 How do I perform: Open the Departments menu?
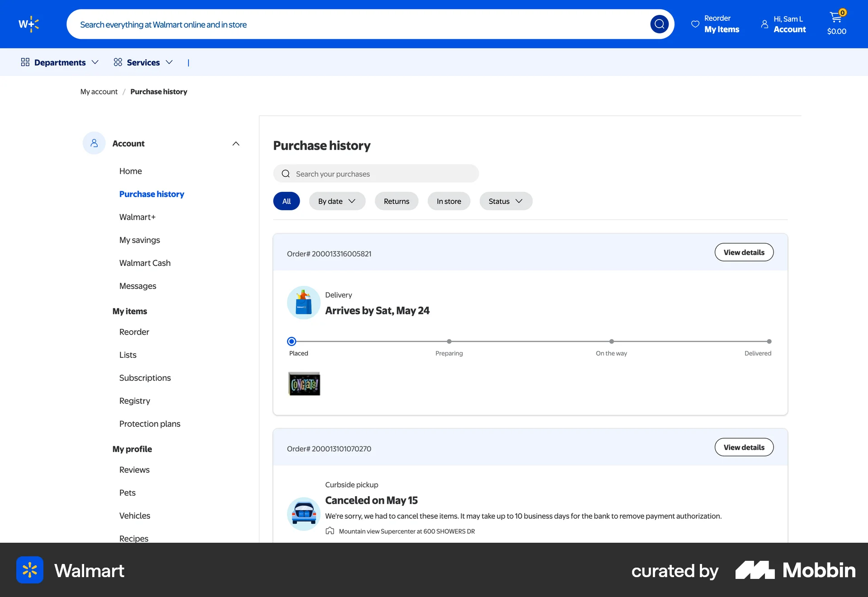pyautogui.click(x=59, y=62)
